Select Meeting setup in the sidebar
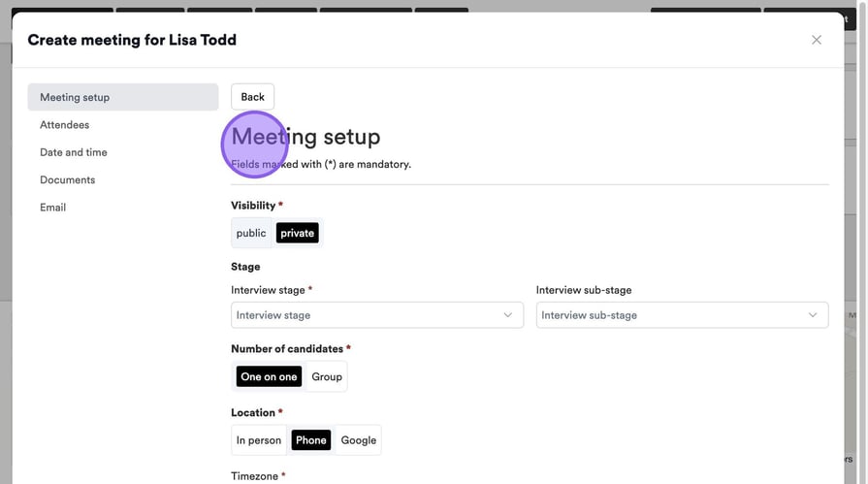 pyautogui.click(x=122, y=97)
